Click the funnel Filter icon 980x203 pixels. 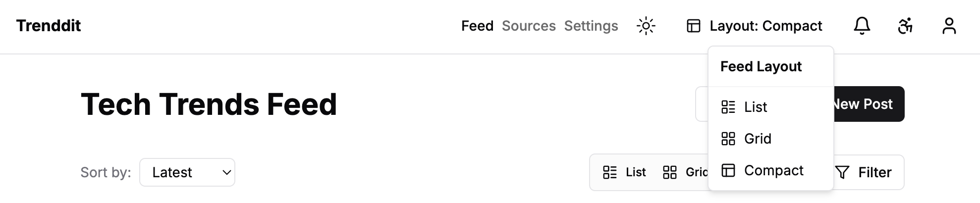point(842,172)
